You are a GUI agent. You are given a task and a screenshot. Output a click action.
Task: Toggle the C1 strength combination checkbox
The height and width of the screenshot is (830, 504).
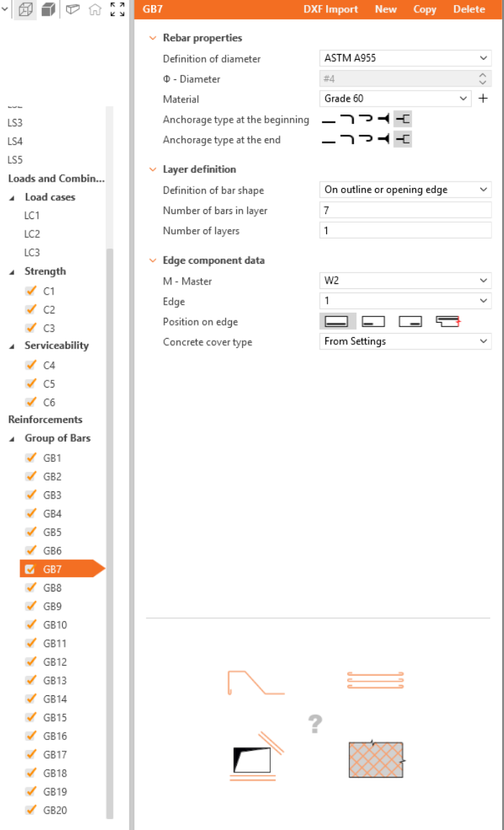(x=30, y=291)
